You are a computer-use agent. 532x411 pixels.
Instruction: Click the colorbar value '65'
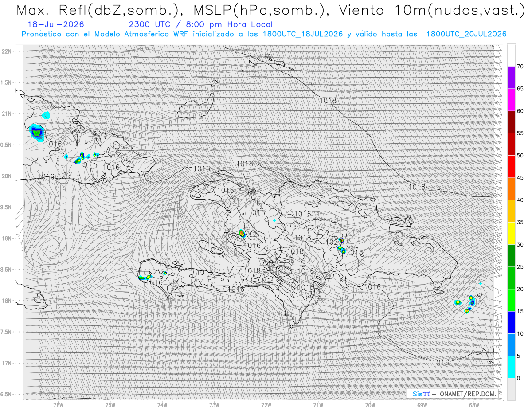point(520,89)
